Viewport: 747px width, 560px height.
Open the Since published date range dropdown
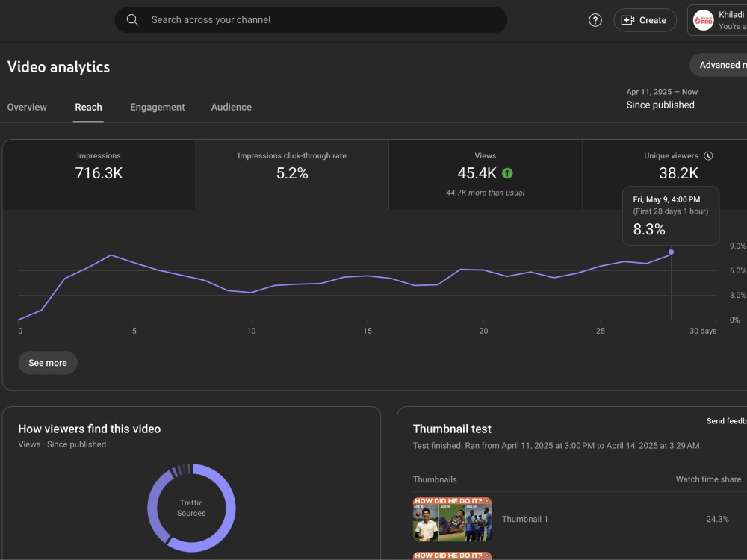coord(662,99)
